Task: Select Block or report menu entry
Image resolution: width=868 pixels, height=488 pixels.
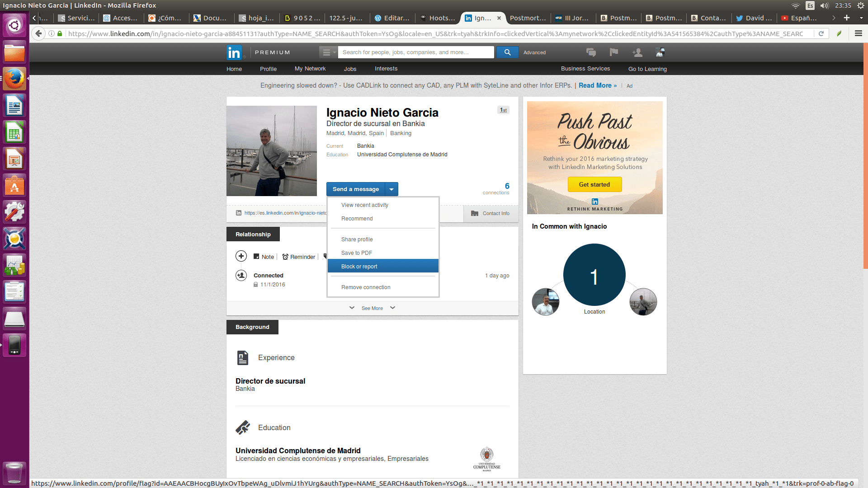Action: click(359, 267)
